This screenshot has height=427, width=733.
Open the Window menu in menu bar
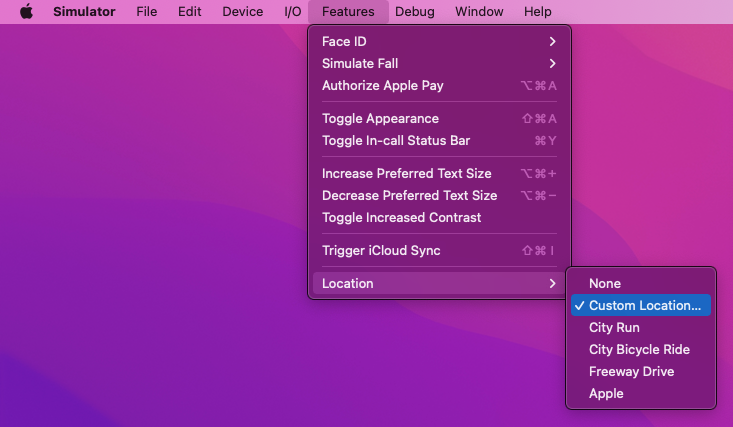(x=479, y=12)
